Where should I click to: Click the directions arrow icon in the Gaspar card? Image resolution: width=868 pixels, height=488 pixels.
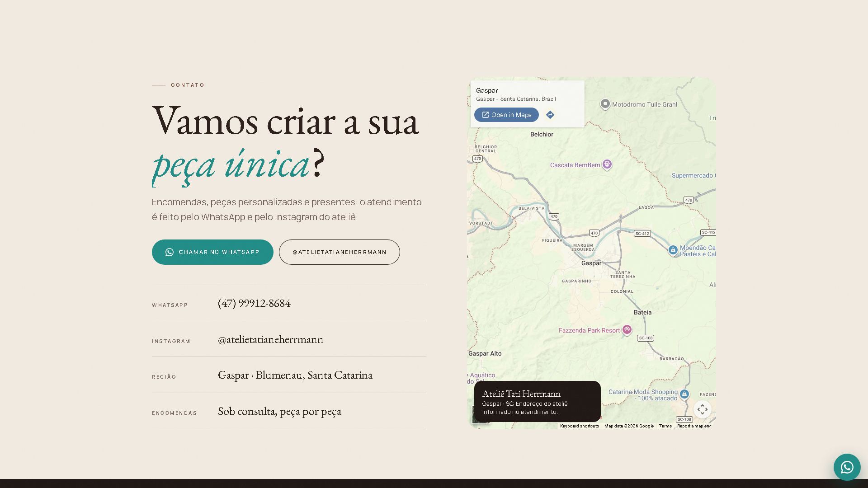coord(550,115)
